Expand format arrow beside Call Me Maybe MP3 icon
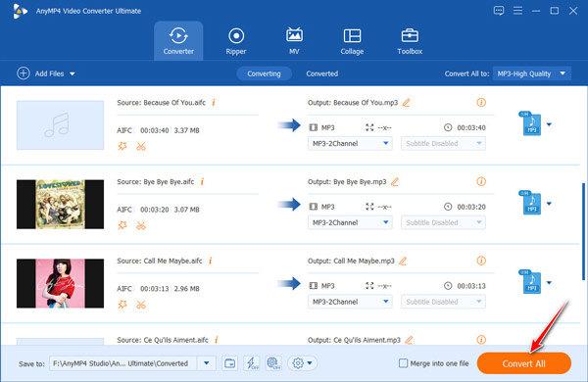The width and height of the screenshot is (588, 382). (x=549, y=283)
